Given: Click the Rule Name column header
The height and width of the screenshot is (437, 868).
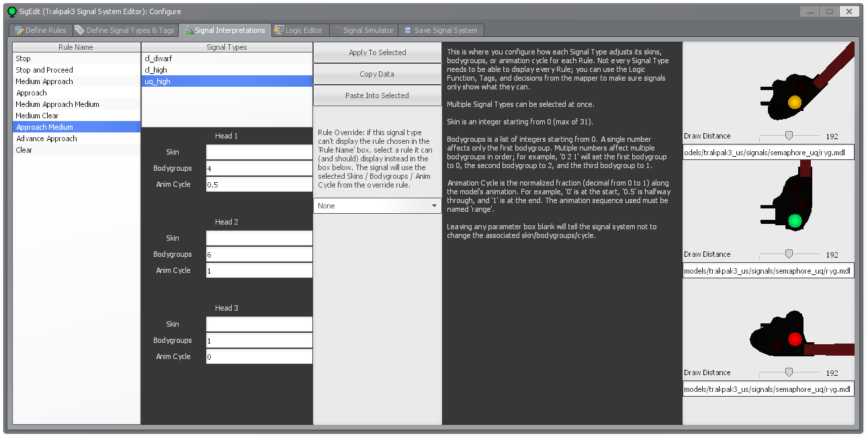Looking at the screenshot, I should coord(77,47).
